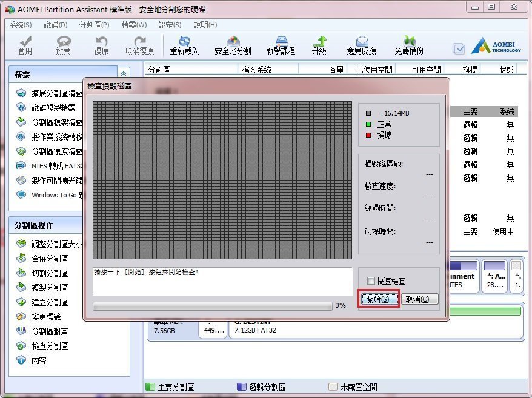This screenshot has height=398, width=532.
Task: Select 分割區對齊 operation
Action: [x=42, y=331]
